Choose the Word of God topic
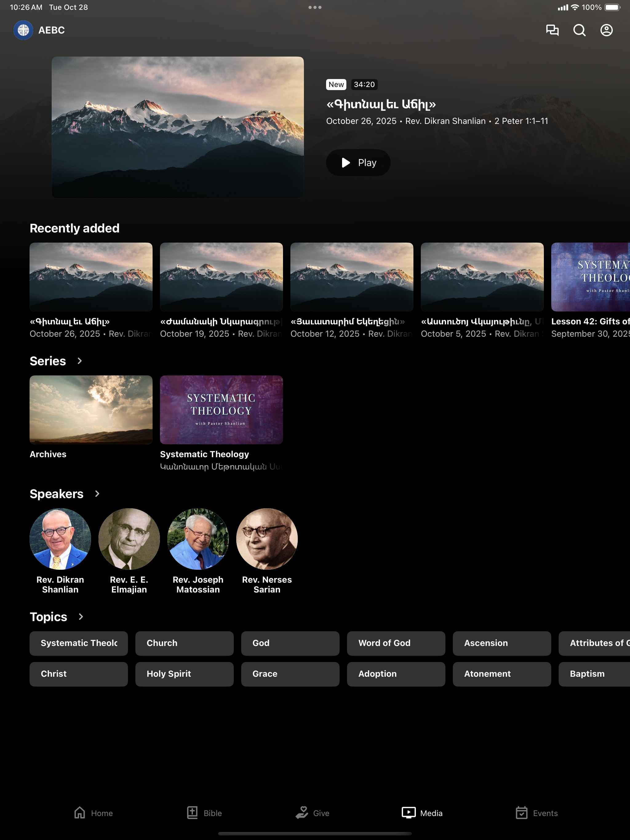630x840 pixels. point(396,643)
